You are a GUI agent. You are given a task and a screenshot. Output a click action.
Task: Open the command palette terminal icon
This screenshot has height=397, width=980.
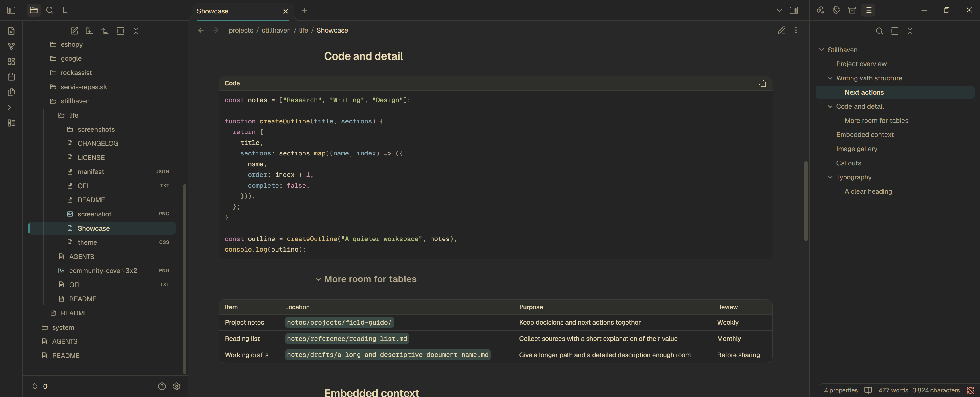click(11, 108)
